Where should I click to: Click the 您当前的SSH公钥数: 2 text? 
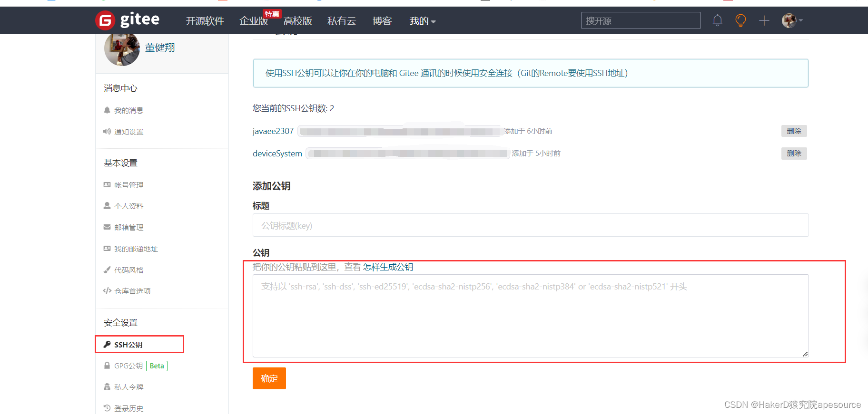point(293,108)
